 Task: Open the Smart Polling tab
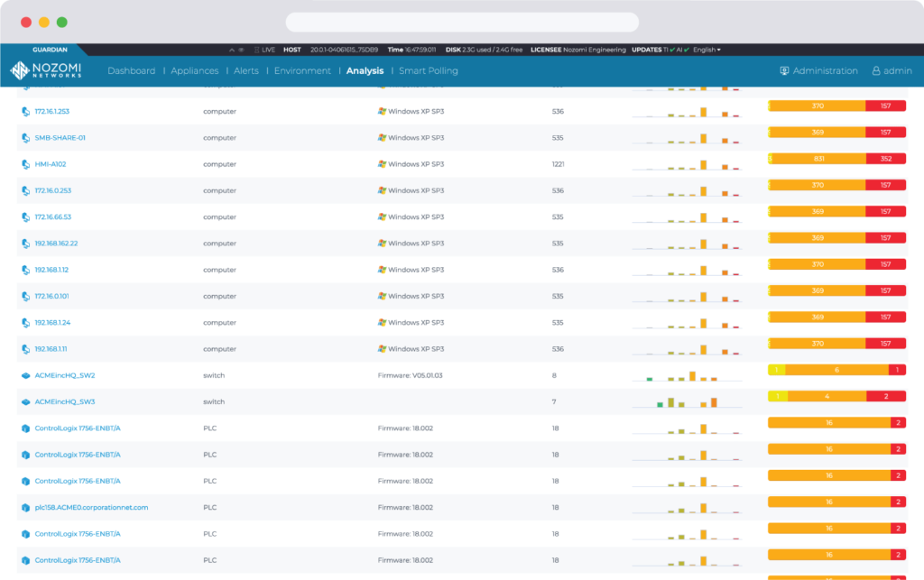tap(429, 71)
